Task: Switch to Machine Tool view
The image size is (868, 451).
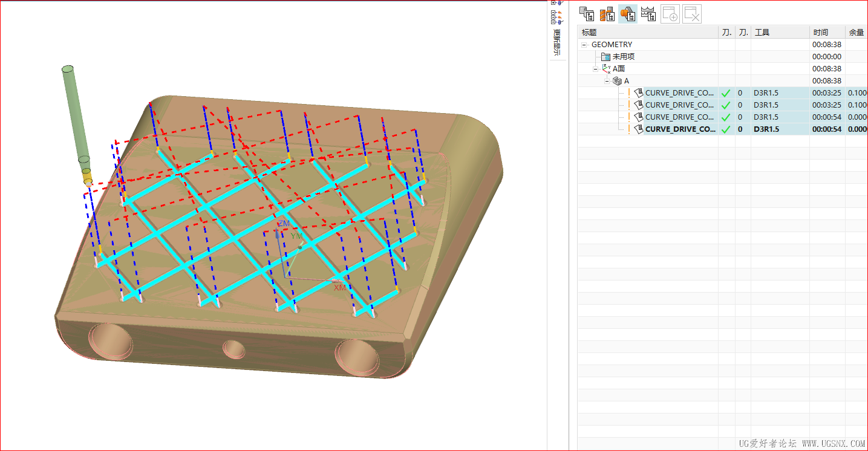Action: click(607, 13)
